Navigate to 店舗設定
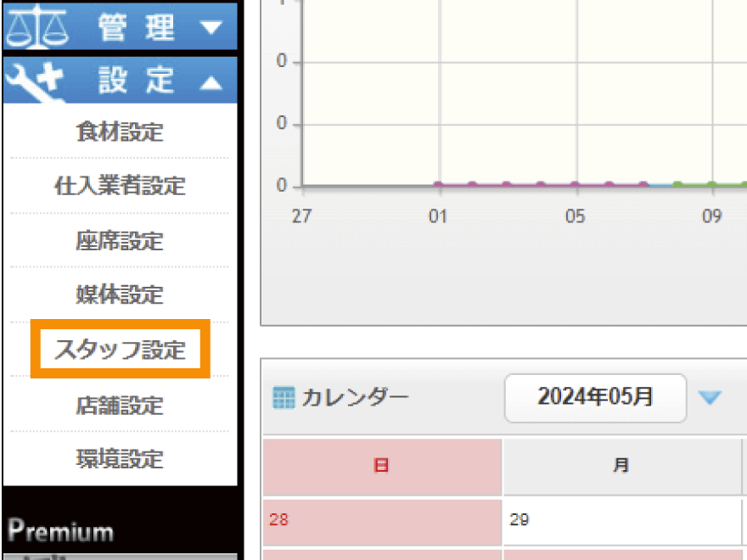 pyautogui.click(x=120, y=404)
